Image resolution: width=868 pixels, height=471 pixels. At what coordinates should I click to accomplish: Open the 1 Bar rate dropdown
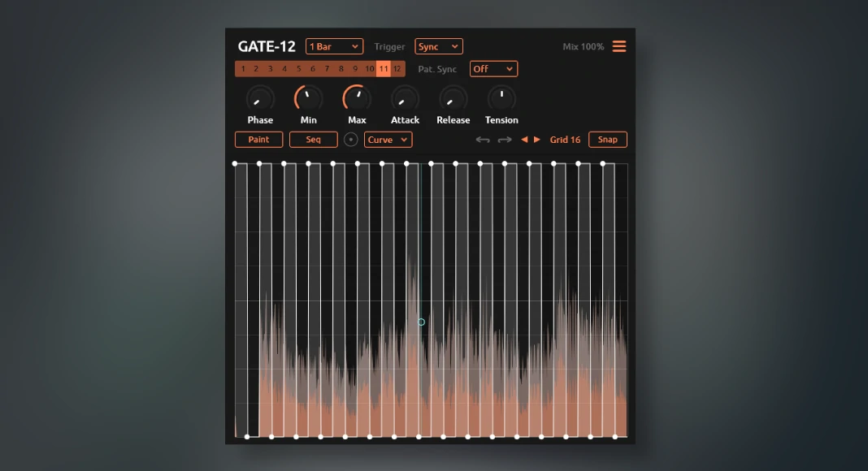pos(334,46)
